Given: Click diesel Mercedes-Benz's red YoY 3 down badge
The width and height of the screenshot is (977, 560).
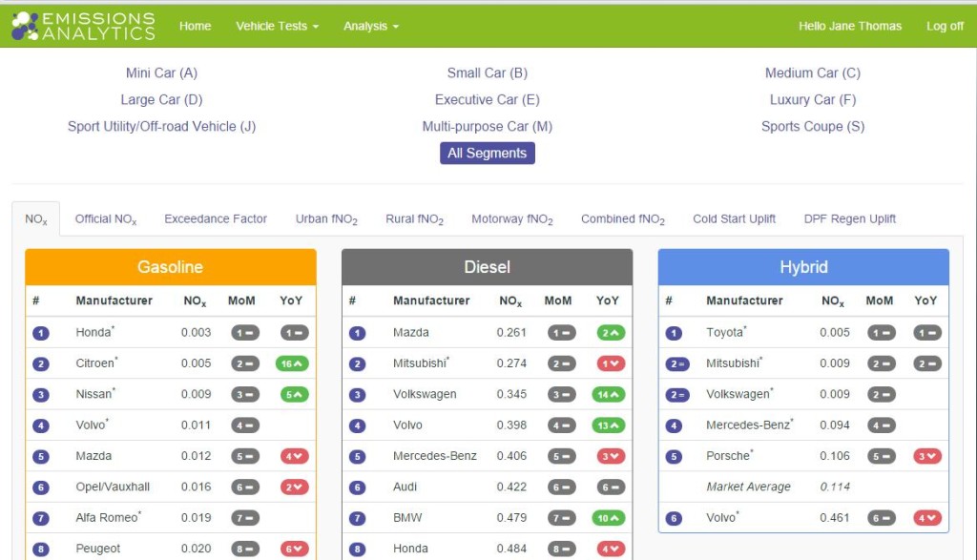Looking at the screenshot, I should click(611, 456).
